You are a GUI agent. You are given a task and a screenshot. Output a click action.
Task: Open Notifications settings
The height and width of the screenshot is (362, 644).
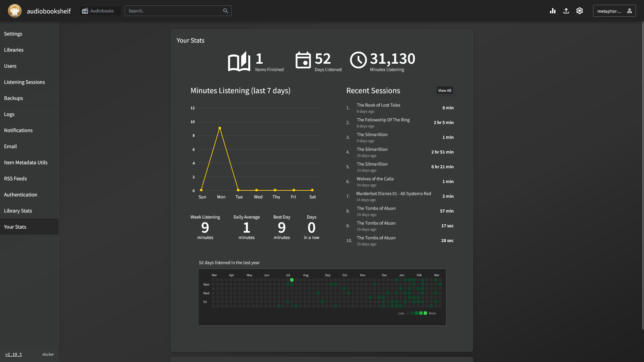click(30, 130)
